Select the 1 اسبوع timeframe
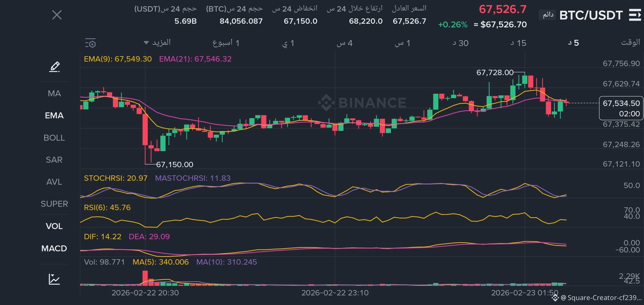This screenshot has height=305, width=644. point(226,43)
